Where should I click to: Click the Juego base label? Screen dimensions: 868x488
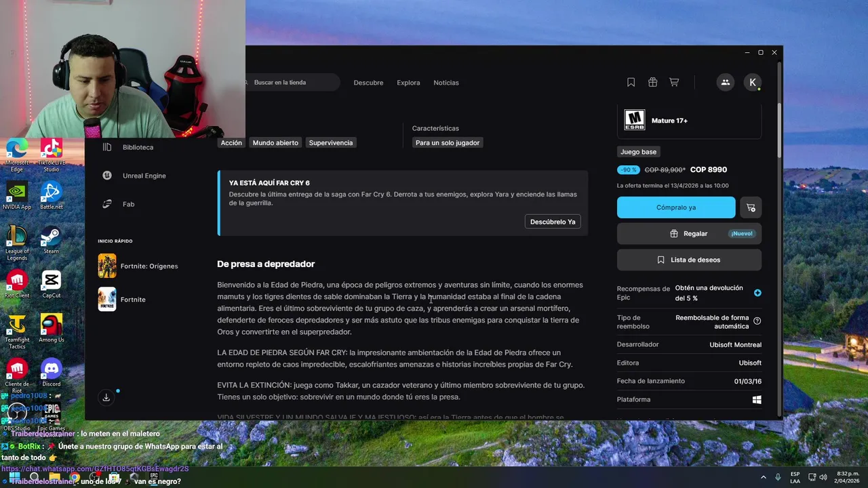tap(639, 152)
